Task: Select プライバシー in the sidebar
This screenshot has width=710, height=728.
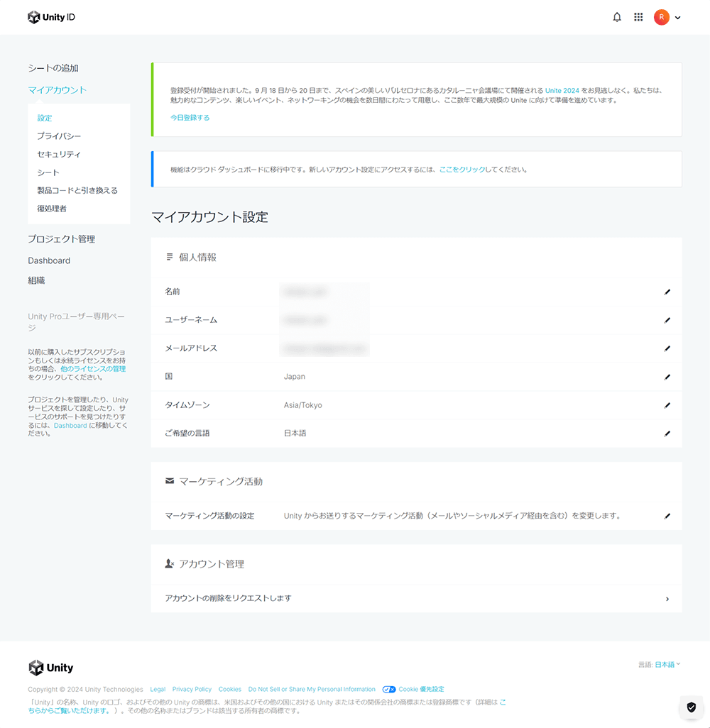Action: point(59,136)
